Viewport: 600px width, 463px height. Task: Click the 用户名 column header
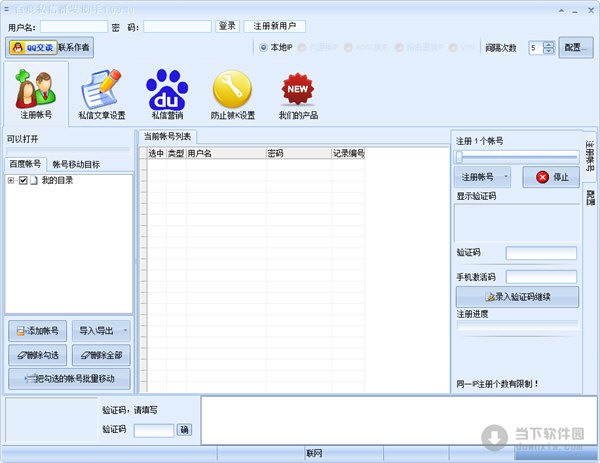pyautogui.click(x=226, y=153)
